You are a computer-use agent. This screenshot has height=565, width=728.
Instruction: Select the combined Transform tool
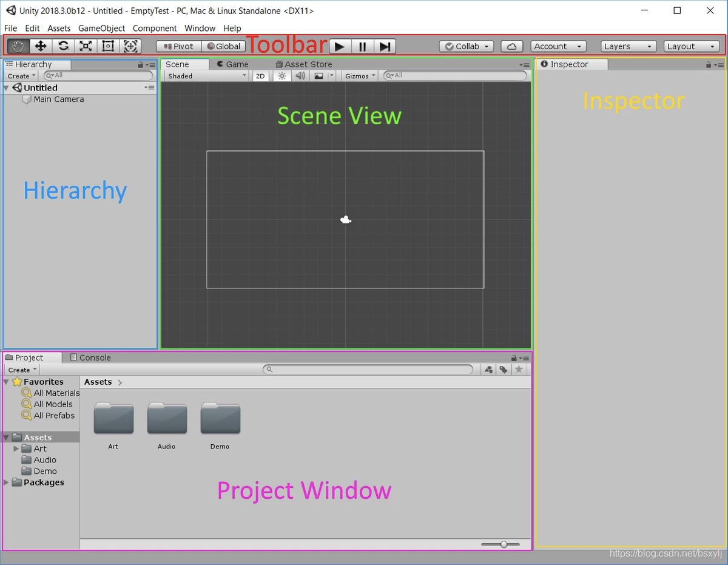[x=130, y=46]
